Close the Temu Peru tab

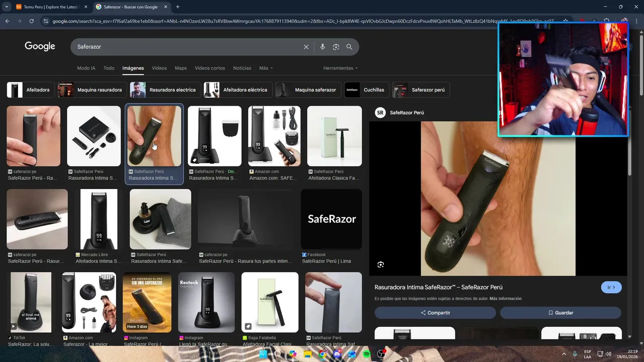[86, 7]
